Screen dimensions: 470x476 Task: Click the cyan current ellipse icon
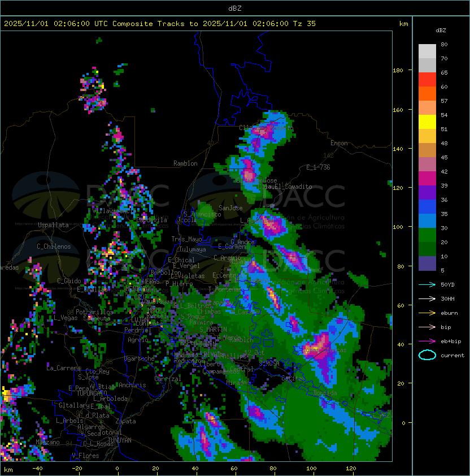[427, 356]
